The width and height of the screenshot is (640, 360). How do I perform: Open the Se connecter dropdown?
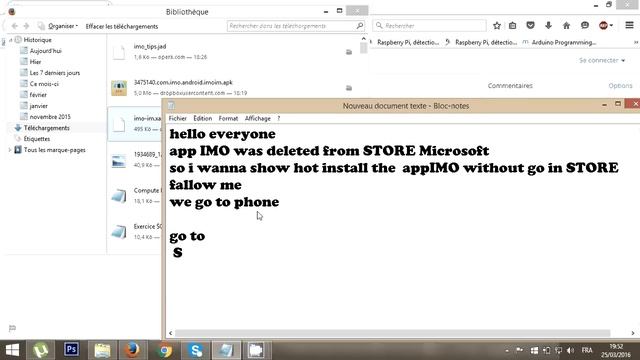[602, 60]
